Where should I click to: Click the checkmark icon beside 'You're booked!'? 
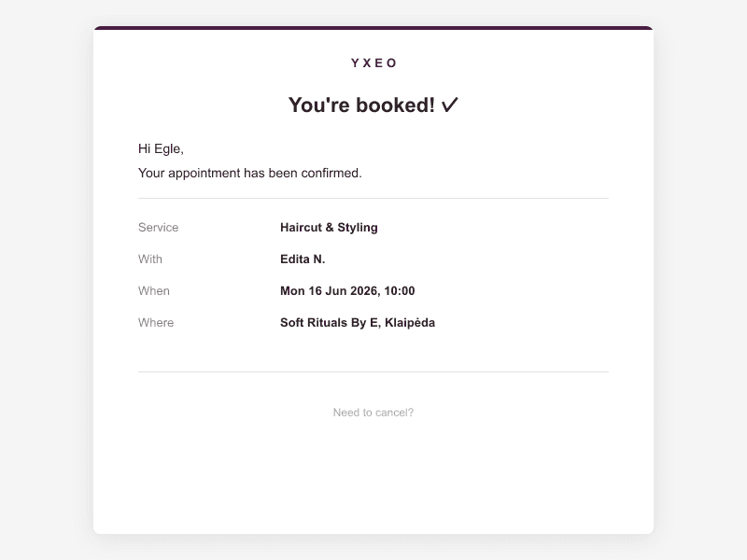[449, 105]
